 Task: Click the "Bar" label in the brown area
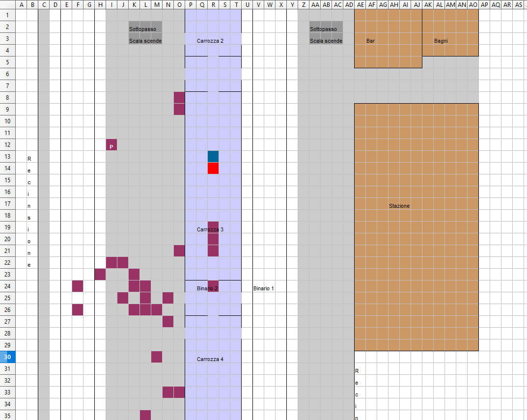370,41
